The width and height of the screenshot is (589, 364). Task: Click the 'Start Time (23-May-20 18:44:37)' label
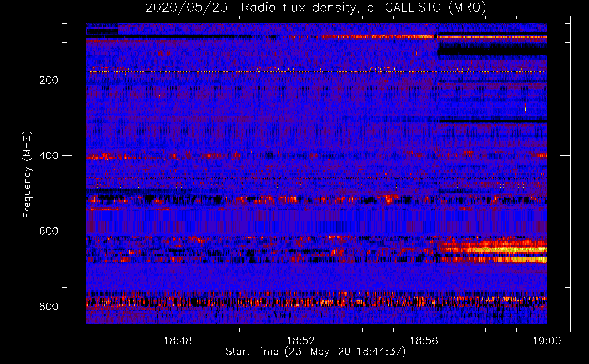(x=316, y=352)
